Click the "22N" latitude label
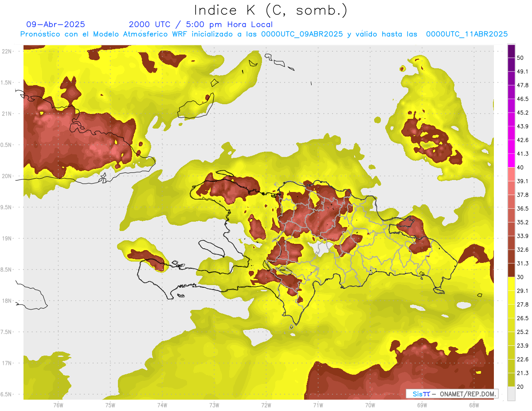This screenshot has height=411, width=532. pos(7,51)
